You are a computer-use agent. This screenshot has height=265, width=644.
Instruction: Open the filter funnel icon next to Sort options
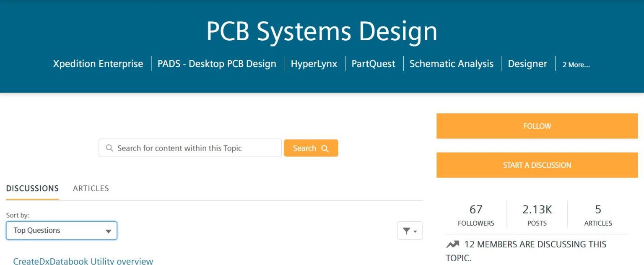[407, 230]
